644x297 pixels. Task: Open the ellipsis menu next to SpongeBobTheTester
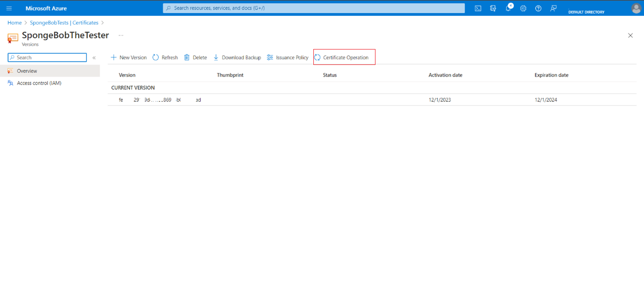[x=120, y=35]
